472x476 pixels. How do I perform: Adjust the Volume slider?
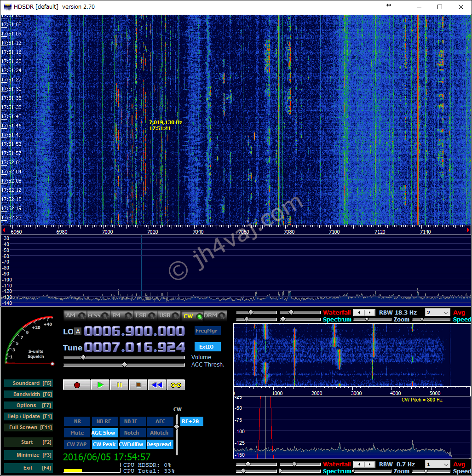pyautogui.click(x=124, y=358)
